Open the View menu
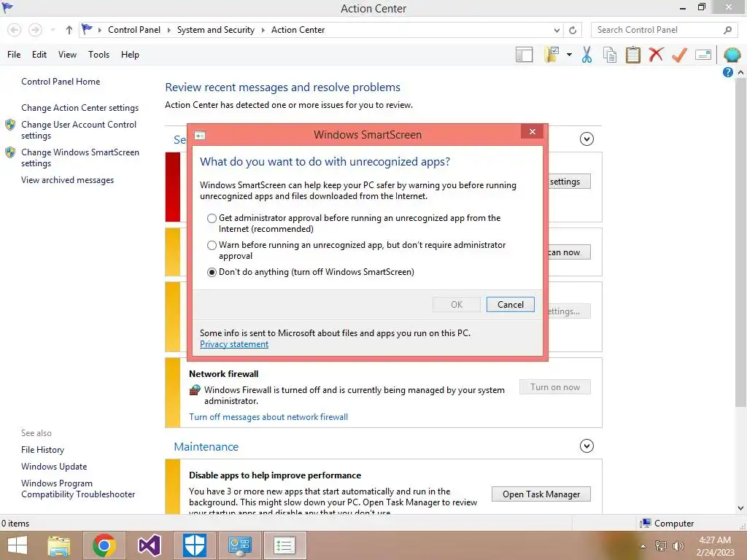 click(x=67, y=55)
